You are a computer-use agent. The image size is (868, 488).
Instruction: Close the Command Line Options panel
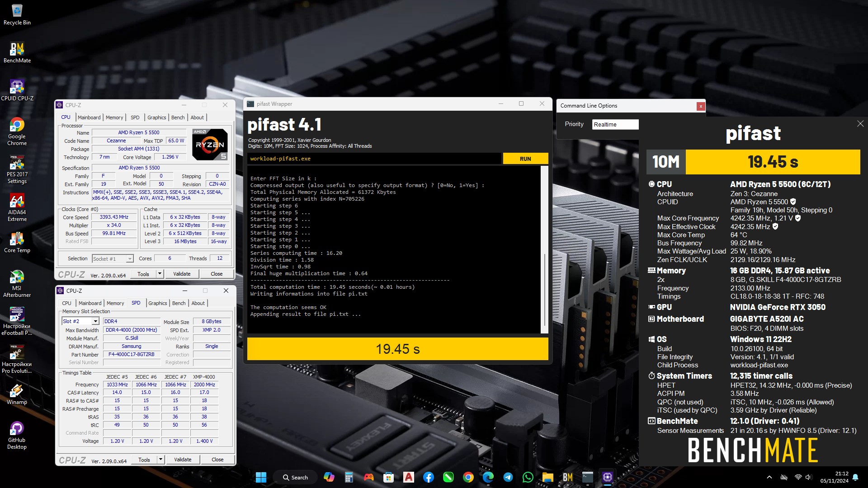tap(701, 106)
